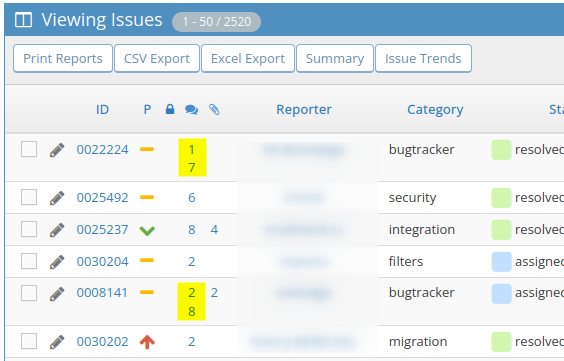Open the 6 notes of issue 0025492
This screenshot has height=361, width=564.
tap(192, 197)
